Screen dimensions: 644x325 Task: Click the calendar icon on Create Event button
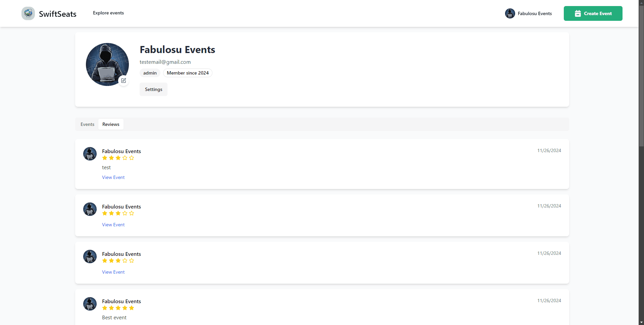point(577,13)
